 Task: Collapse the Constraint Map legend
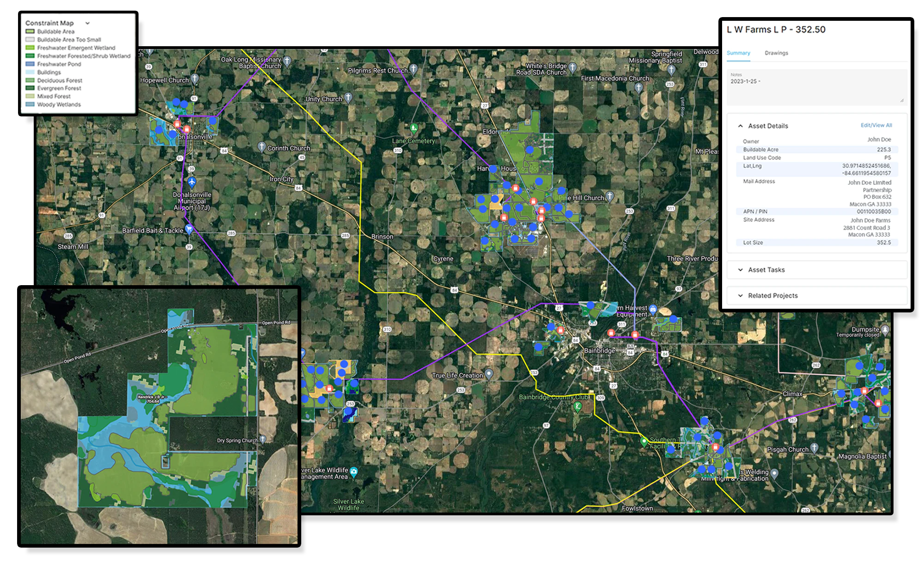87,23
